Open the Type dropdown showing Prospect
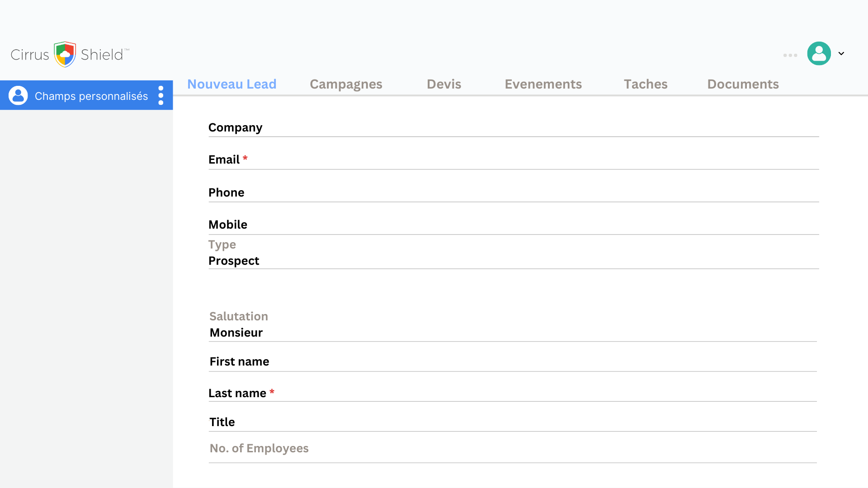The image size is (868, 488). click(x=514, y=253)
